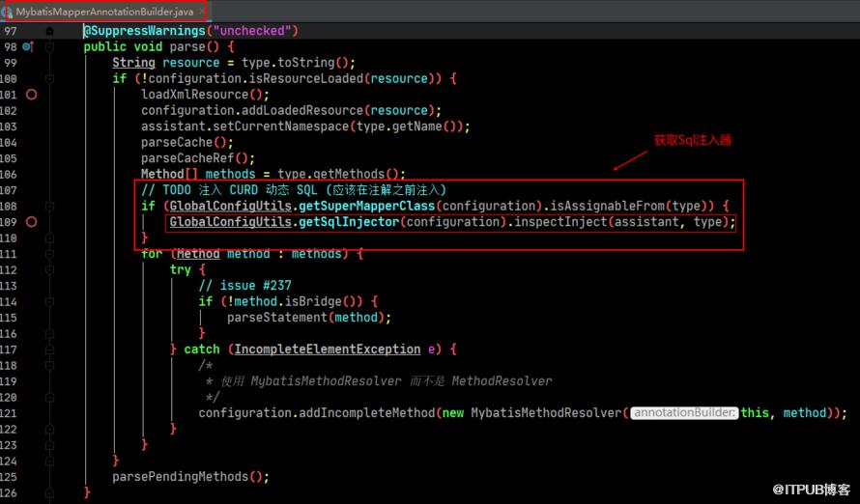
Task: Click Method[] type on line 106
Action: click(169, 174)
